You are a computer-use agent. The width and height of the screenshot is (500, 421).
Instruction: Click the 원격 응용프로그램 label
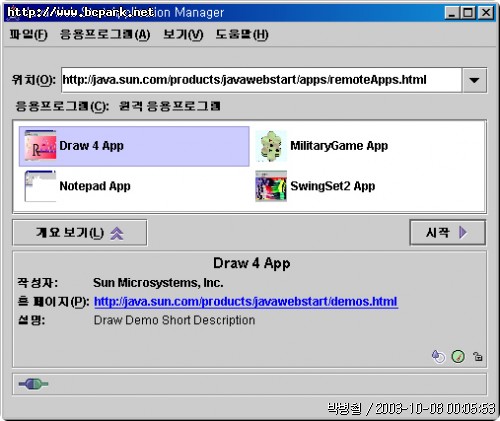pos(170,106)
